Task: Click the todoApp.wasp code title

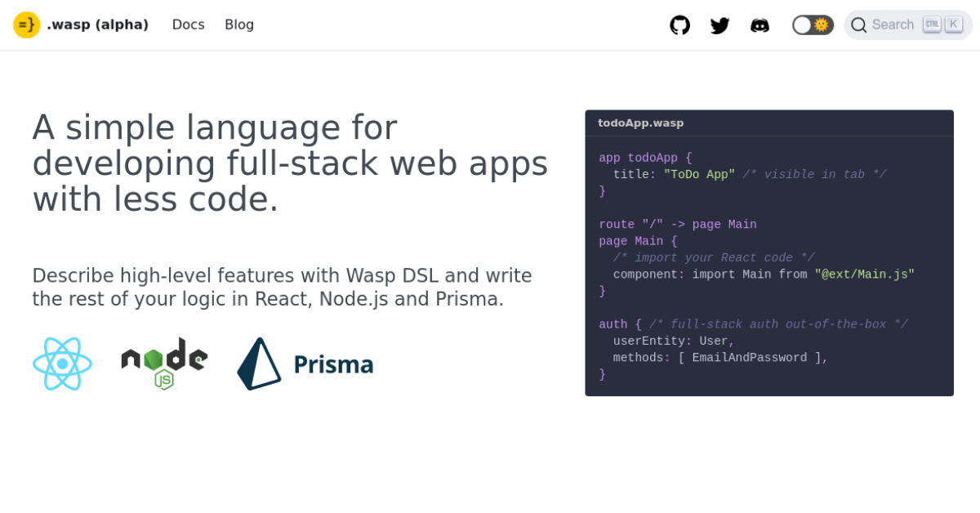Action: [x=640, y=123]
